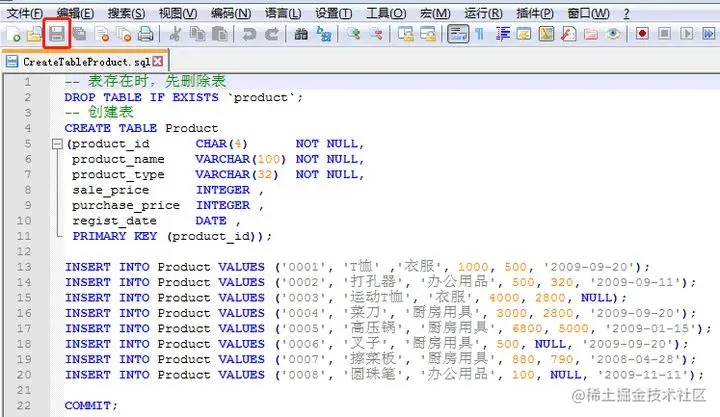Screen dimensions: 720x417
Task: Close the CreateTableProduct.sql tab via red X
Action: pyautogui.click(x=158, y=61)
